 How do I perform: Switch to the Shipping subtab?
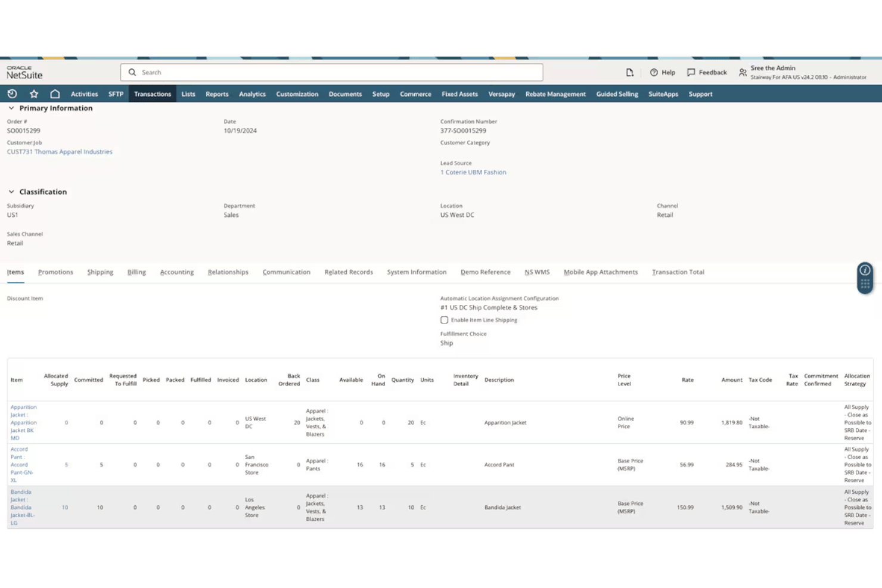100,272
